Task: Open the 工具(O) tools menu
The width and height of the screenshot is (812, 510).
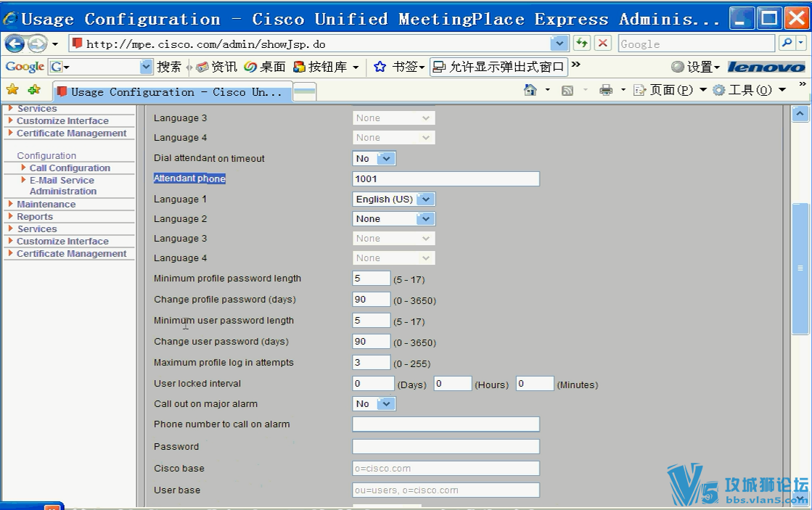Action: tap(750, 90)
